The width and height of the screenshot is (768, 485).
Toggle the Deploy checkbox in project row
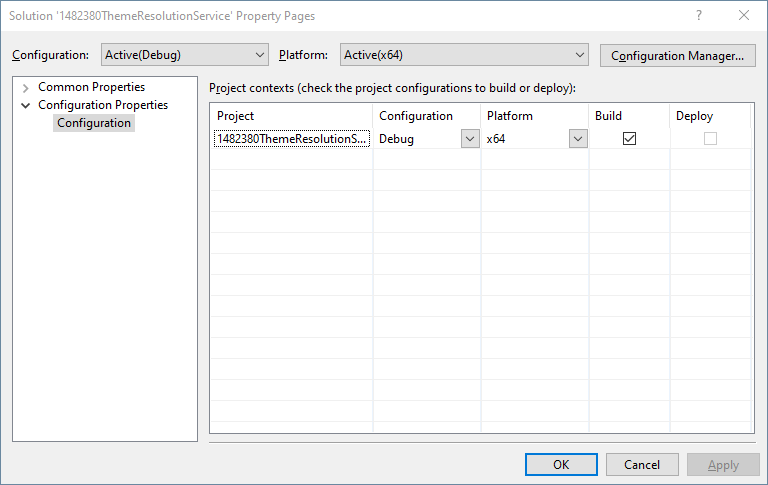(x=710, y=139)
